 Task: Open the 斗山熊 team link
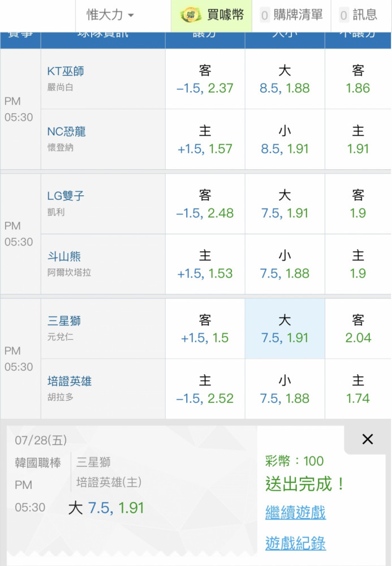pyautogui.click(x=64, y=256)
